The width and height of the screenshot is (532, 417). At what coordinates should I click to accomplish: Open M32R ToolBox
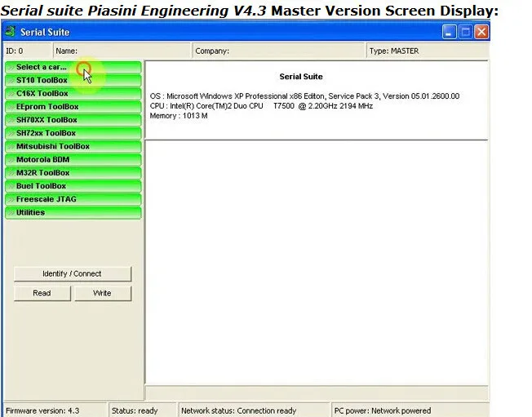(x=73, y=173)
